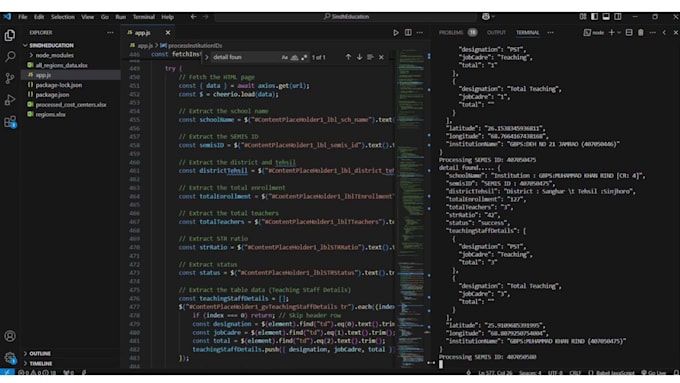Screen dimensions: 680x383
Task: Navigate back with left arrow in title bar
Action: point(193,16)
